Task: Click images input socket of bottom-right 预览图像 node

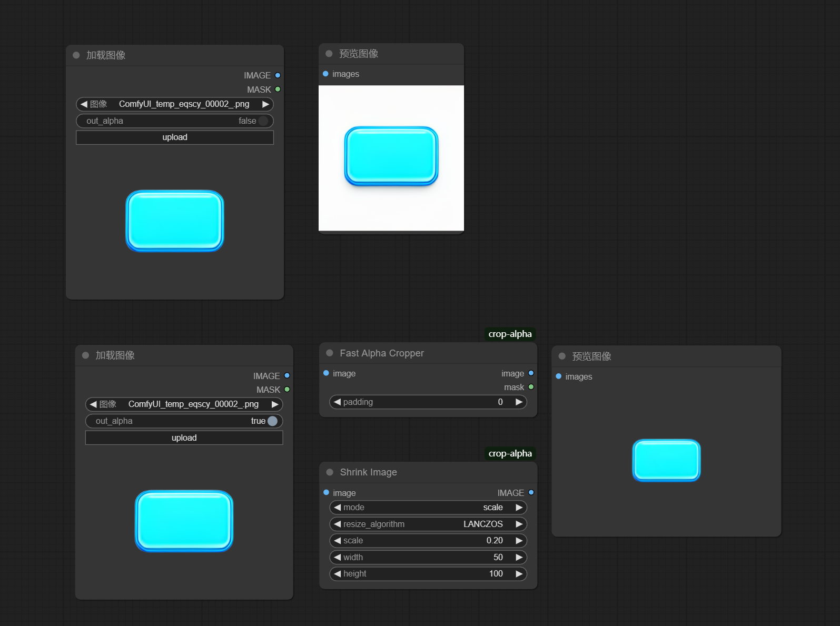Action: [x=559, y=376]
